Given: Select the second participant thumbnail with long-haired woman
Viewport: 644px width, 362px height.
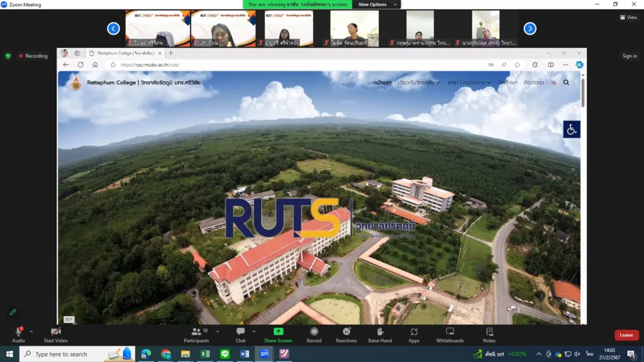Looking at the screenshot, I should [223, 28].
